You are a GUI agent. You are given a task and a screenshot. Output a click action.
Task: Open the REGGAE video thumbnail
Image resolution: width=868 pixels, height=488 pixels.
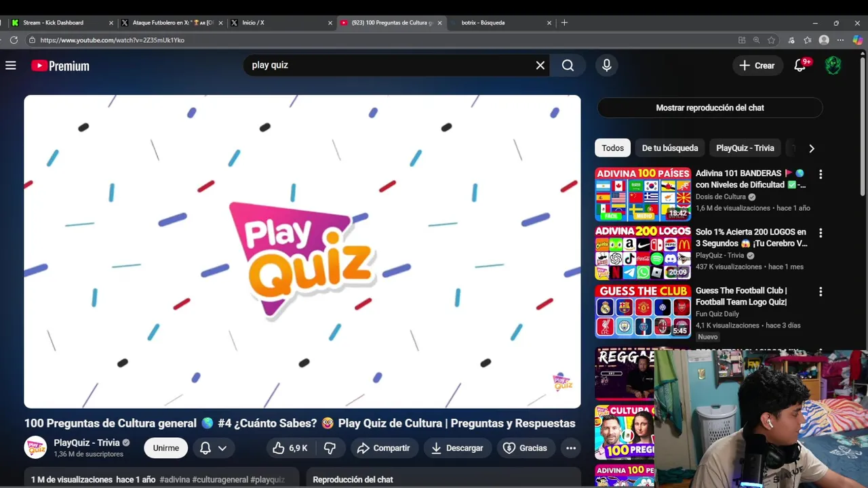625,373
